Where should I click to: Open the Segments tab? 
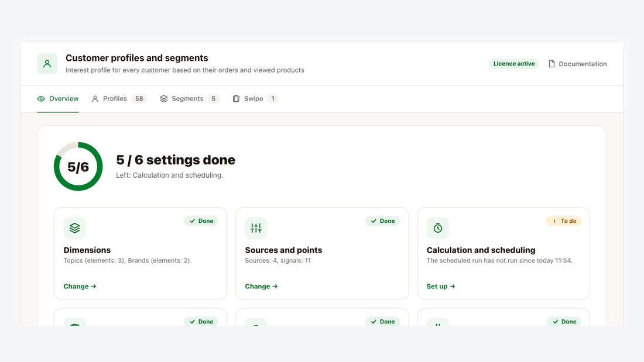[189, 98]
